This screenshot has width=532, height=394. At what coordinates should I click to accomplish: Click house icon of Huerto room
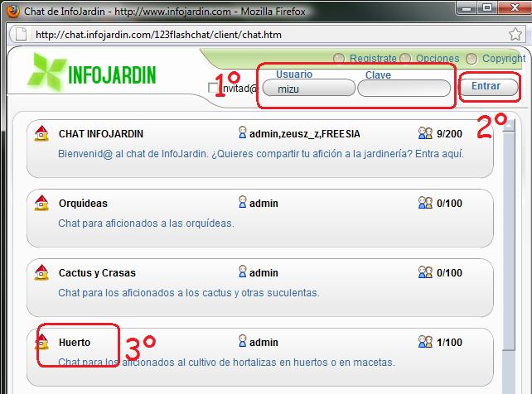pos(41,342)
